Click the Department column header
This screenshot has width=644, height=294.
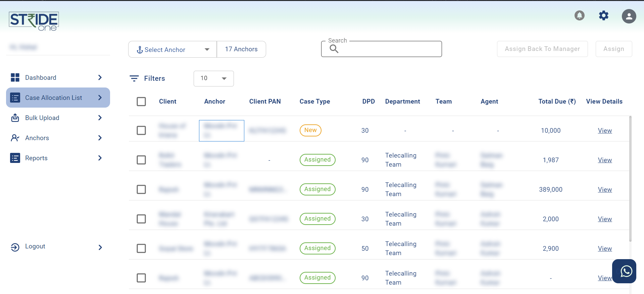402,102
